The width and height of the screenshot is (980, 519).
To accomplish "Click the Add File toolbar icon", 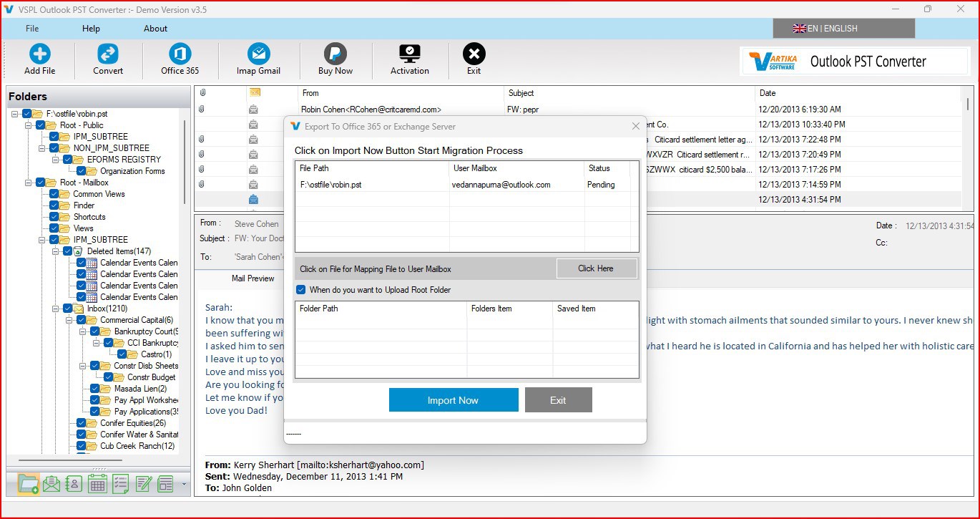I will coord(39,54).
